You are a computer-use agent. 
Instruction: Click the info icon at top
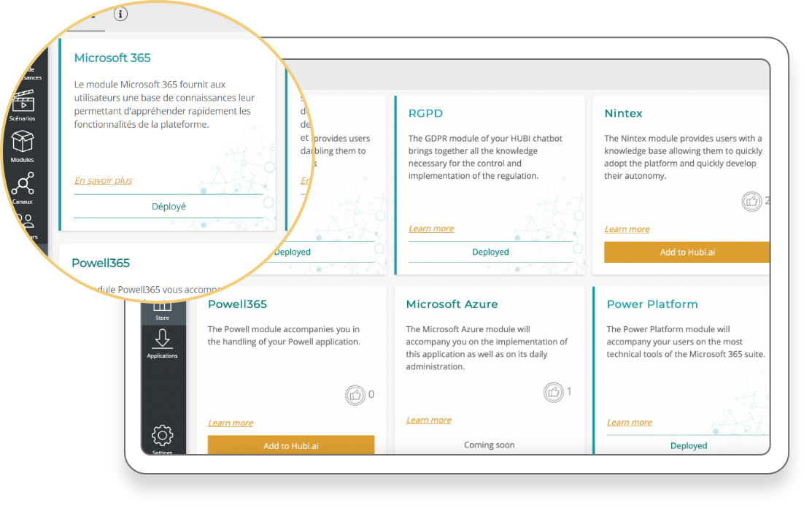120,14
